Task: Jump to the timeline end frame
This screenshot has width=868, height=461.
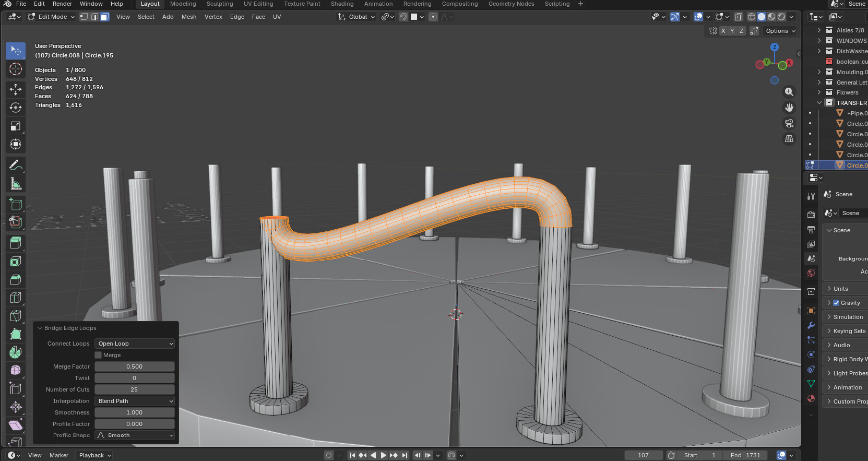Action: (x=404, y=455)
